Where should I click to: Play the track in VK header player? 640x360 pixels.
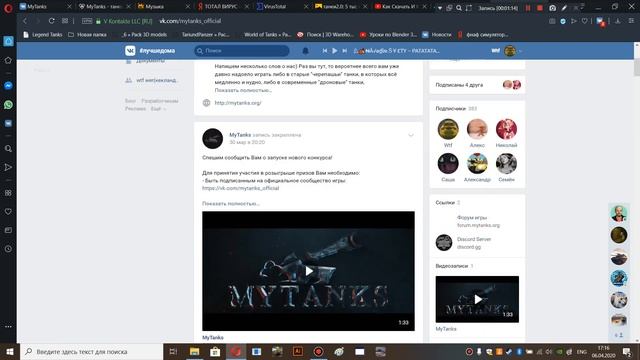pyautogui.click(x=335, y=51)
